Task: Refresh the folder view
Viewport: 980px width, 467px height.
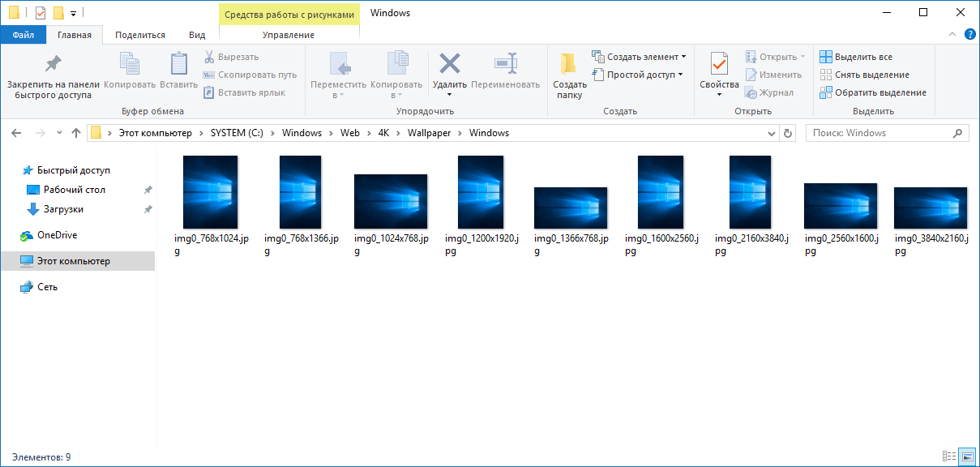Action: point(788,133)
